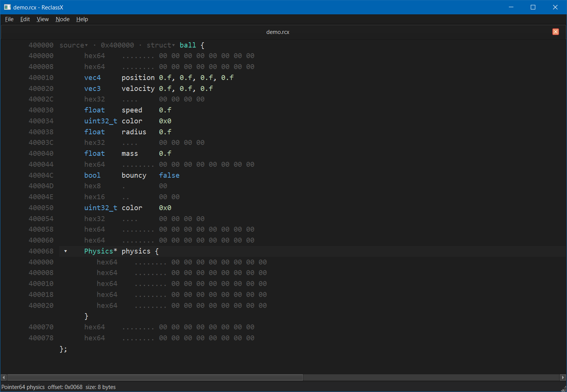Click hex64 type at offset 400078
The width and height of the screenshot is (567, 392).
click(94, 338)
